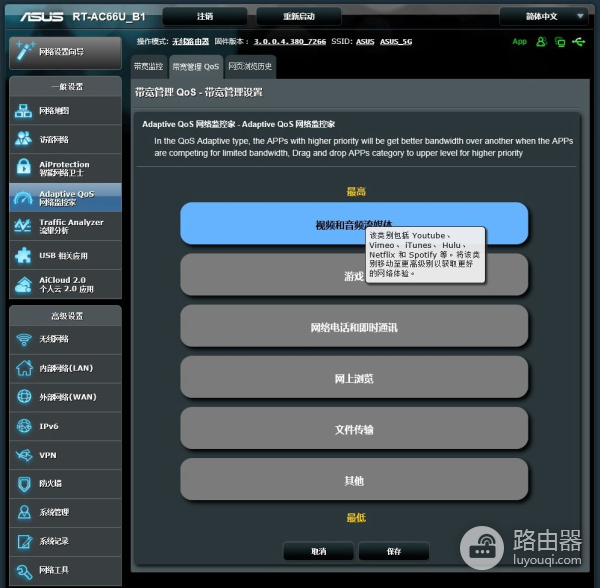Click the USB application puzzle icon
Image resolution: width=600 pixels, height=588 pixels.
[x=23, y=255]
